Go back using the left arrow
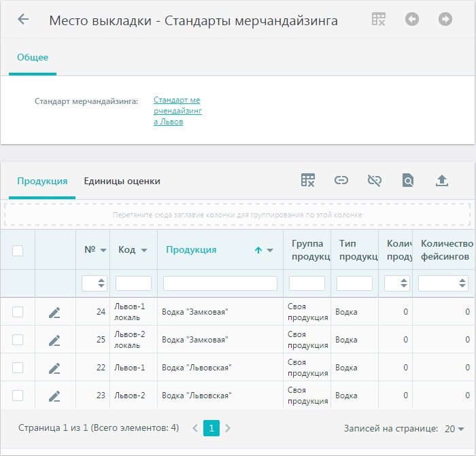The height and width of the screenshot is (456, 476). 23,20
